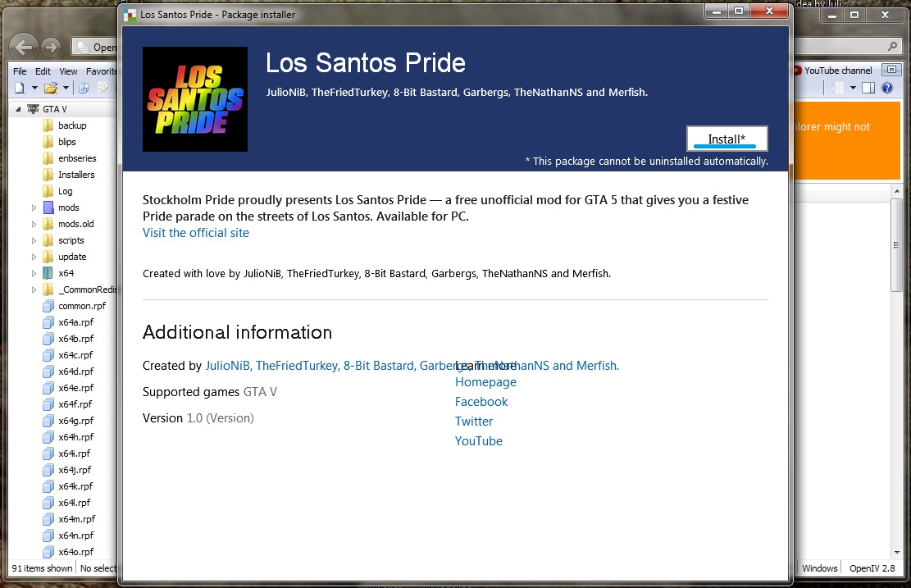Open the view mode dropdown arrow
Screen dimensions: 911x588
click(x=853, y=88)
